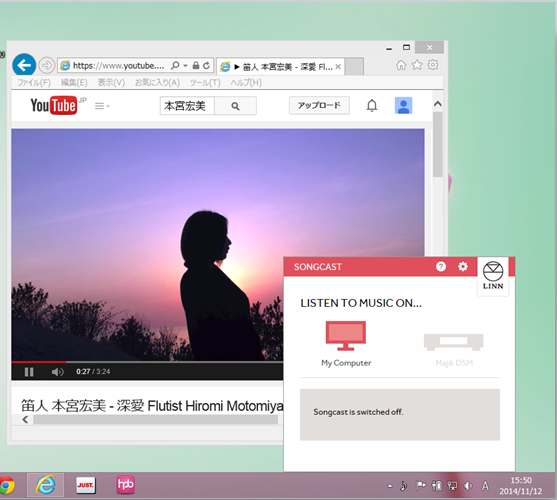This screenshot has width=557, height=500.
Task: Click the 'Songcast is switched off.' status
Action: (x=358, y=412)
